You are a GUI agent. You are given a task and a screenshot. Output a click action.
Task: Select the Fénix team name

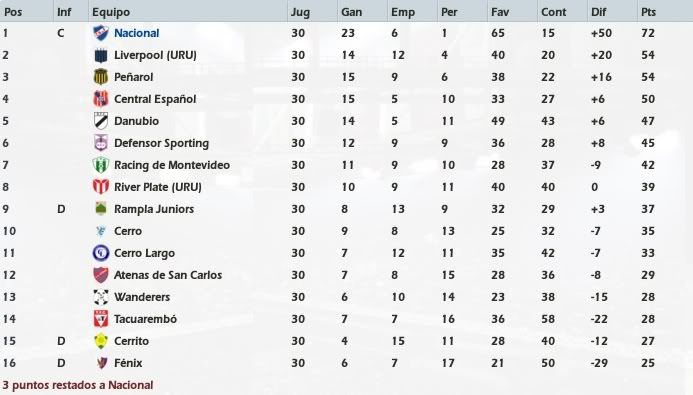click(128, 363)
